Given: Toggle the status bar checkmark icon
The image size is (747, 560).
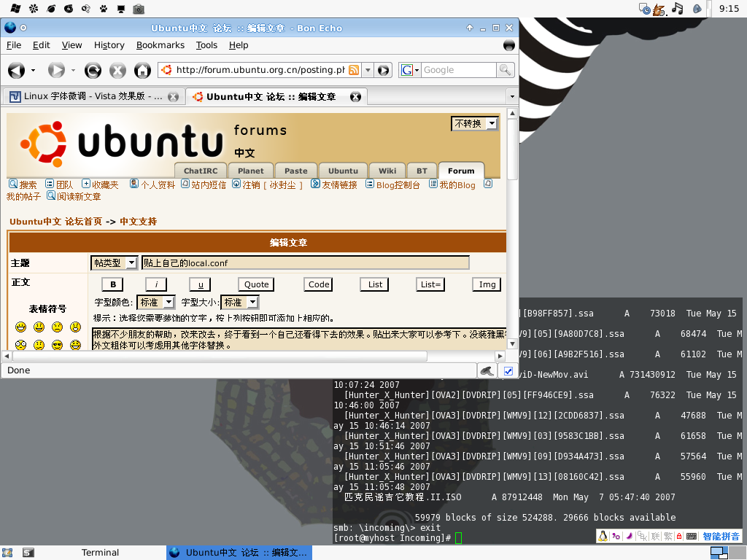Looking at the screenshot, I should tap(508, 371).
